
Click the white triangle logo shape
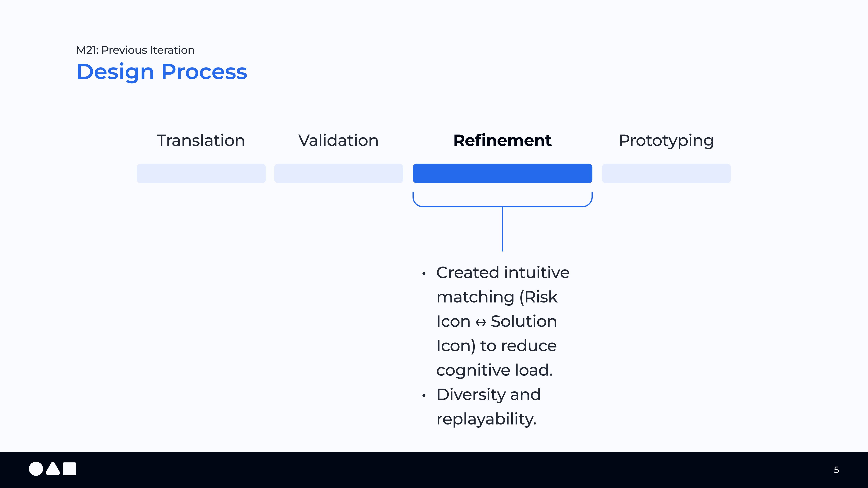[x=53, y=469]
